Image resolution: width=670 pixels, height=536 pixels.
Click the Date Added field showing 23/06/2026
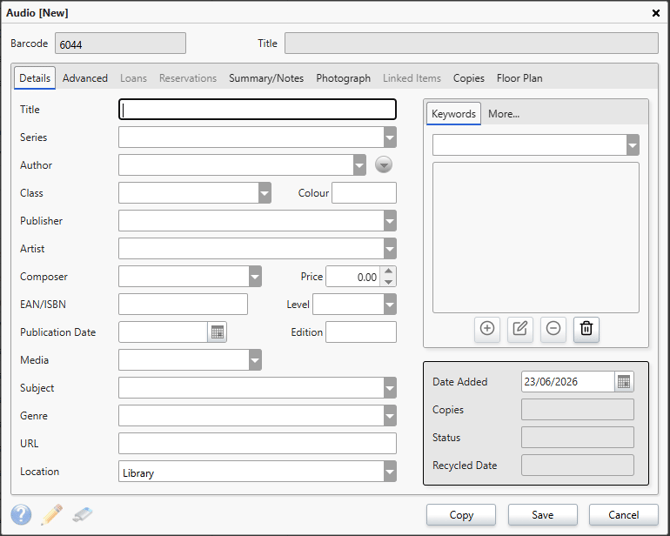[x=568, y=382]
